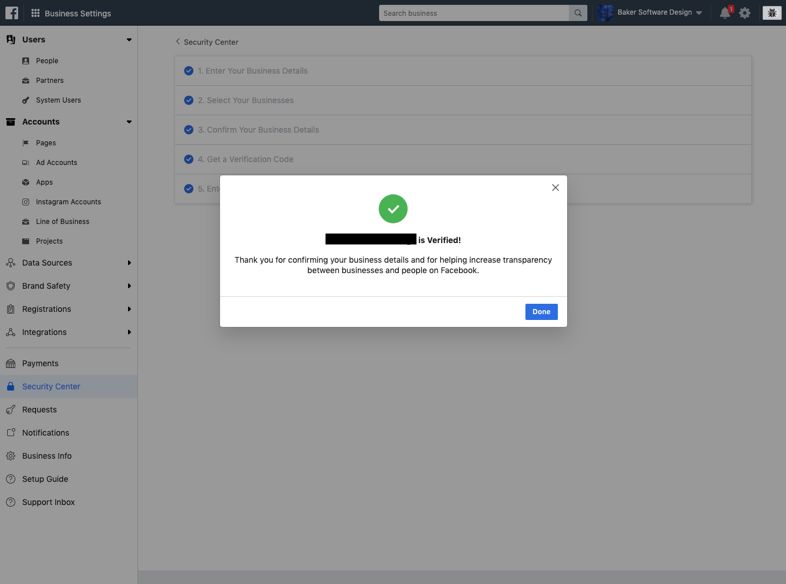Screen dimensions: 786x584
Task: Click the Pages flag icon
Action: 26,143
